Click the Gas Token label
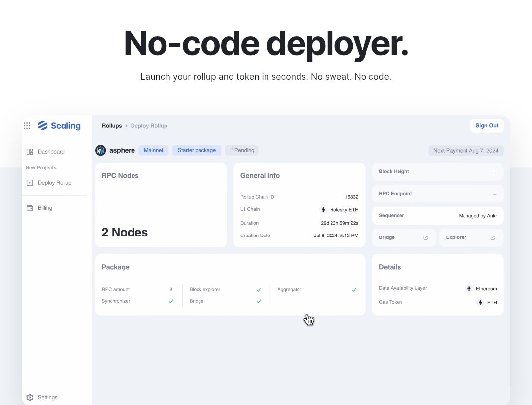The image size is (532, 405). 390,302
